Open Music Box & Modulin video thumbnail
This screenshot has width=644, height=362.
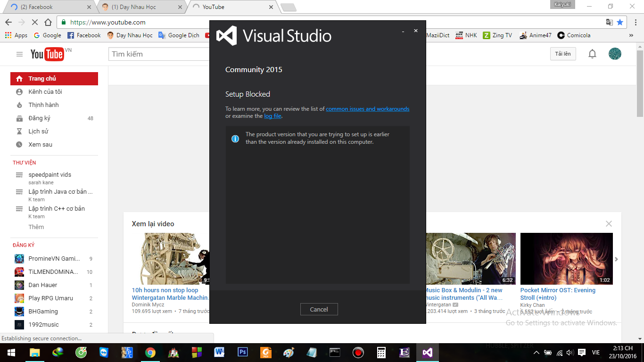point(471,259)
